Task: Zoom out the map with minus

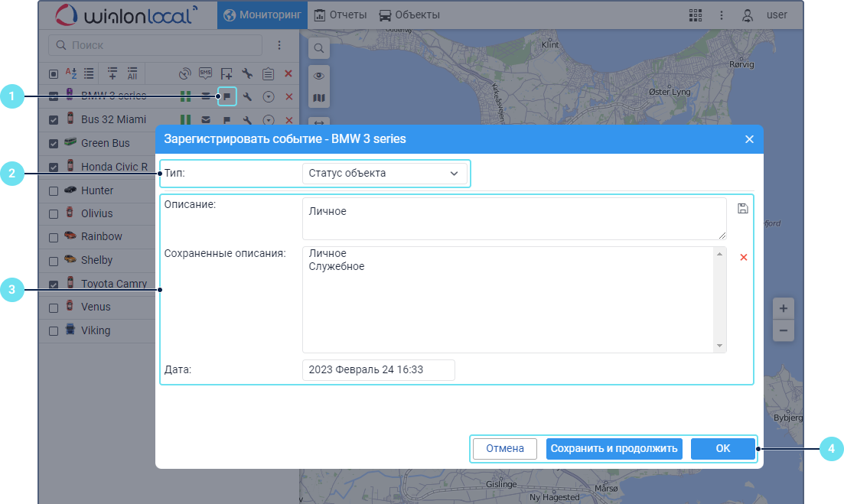Action: point(784,330)
